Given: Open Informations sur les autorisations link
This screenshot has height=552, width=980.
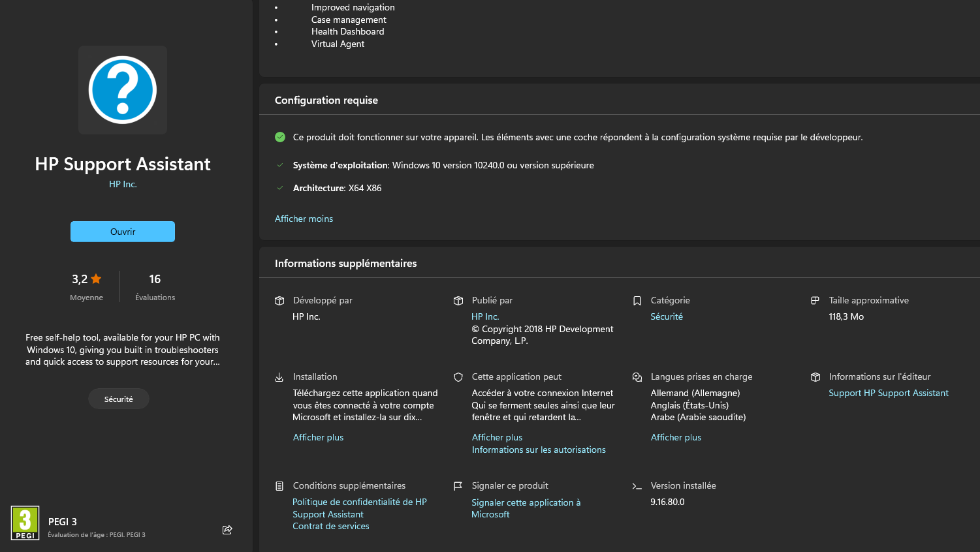Looking at the screenshot, I should click(539, 450).
